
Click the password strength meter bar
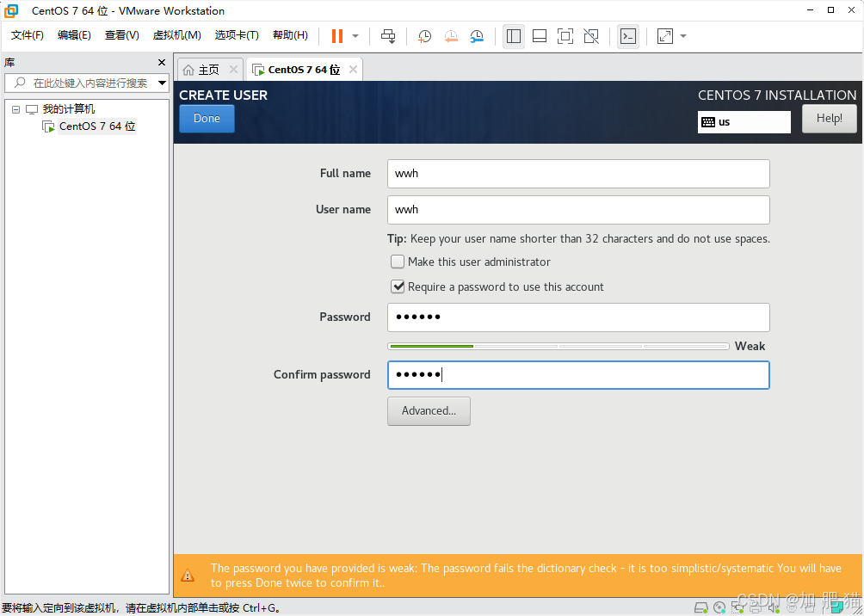pyautogui.click(x=559, y=346)
